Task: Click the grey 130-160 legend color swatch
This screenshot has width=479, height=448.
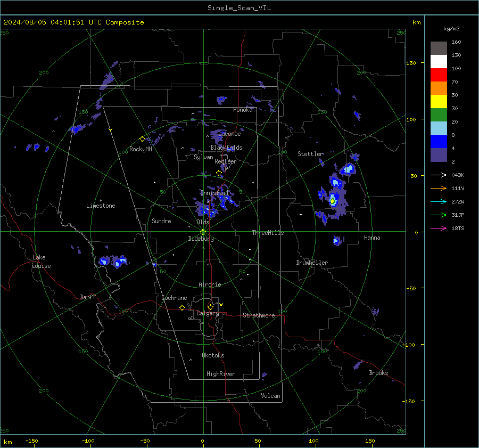Action: click(439, 48)
